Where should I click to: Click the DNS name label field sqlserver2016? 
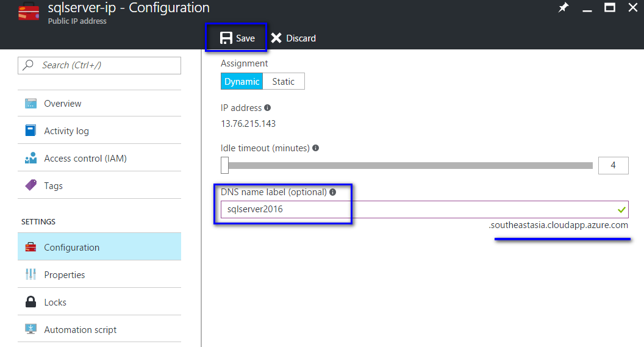click(x=424, y=209)
